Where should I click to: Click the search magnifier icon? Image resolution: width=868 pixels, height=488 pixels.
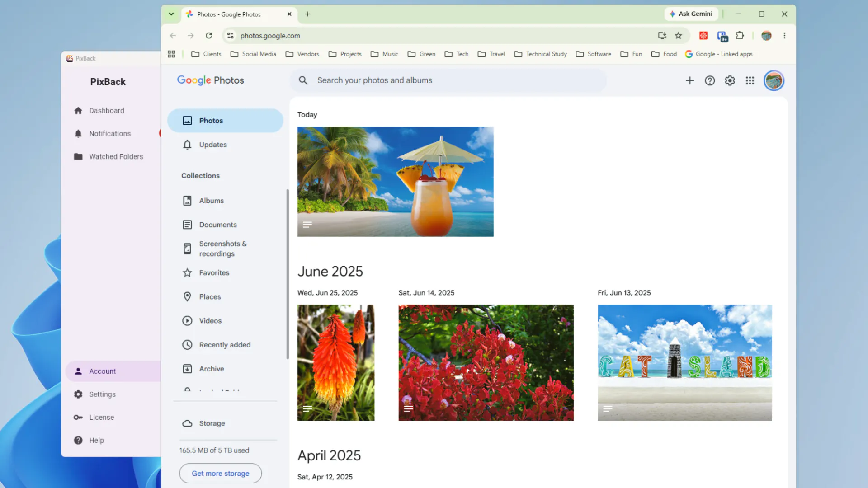point(303,80)
